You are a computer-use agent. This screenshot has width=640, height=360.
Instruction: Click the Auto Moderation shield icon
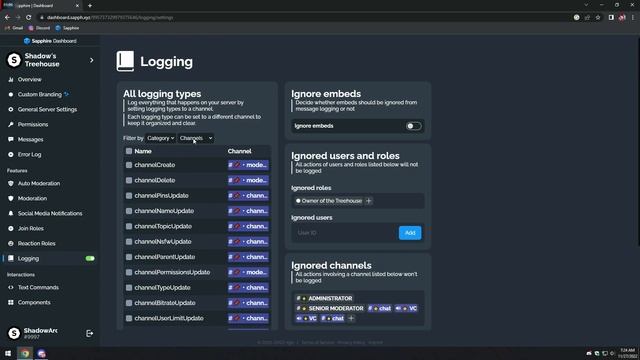[11, 183]
